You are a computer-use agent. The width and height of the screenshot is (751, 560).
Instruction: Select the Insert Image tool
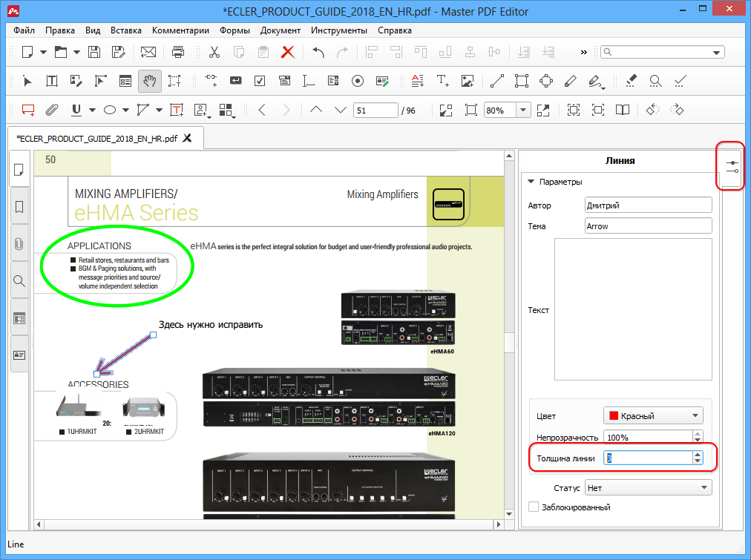[467, 81]
